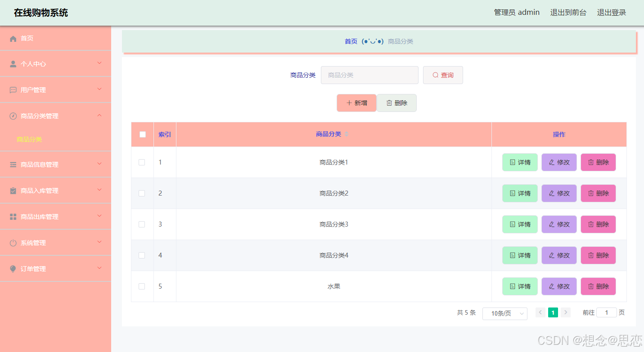Click the bulb icon beside 订单管理
The image size is (644, 352).
[x=13, y=269]
